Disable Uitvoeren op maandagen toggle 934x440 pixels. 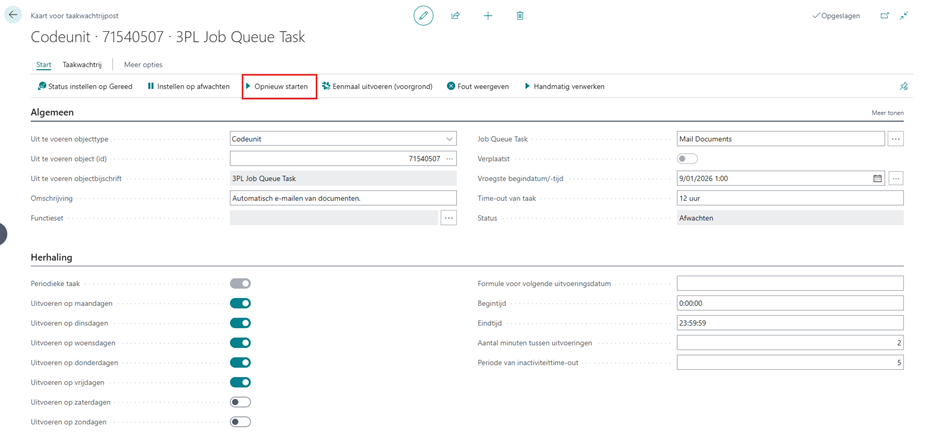240,303
